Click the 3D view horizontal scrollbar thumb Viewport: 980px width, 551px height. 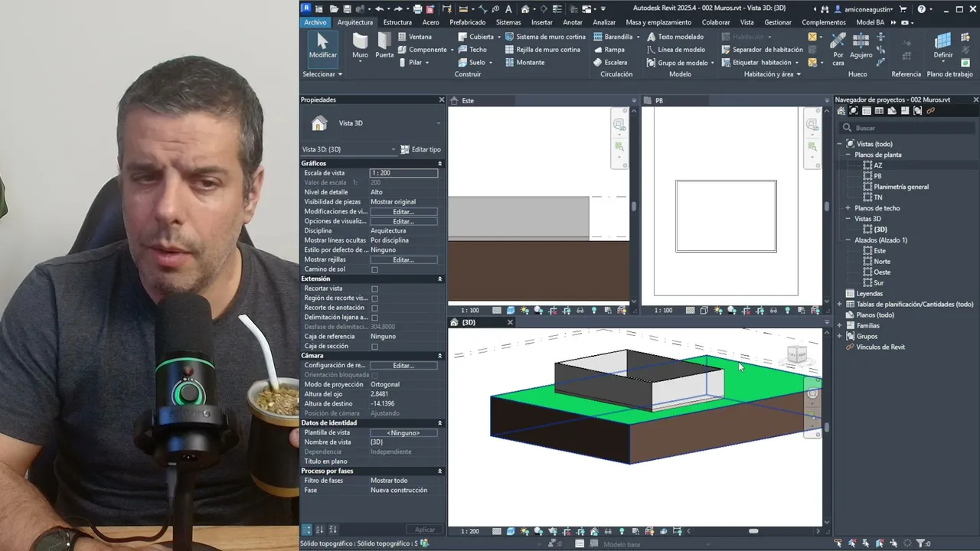753,531
